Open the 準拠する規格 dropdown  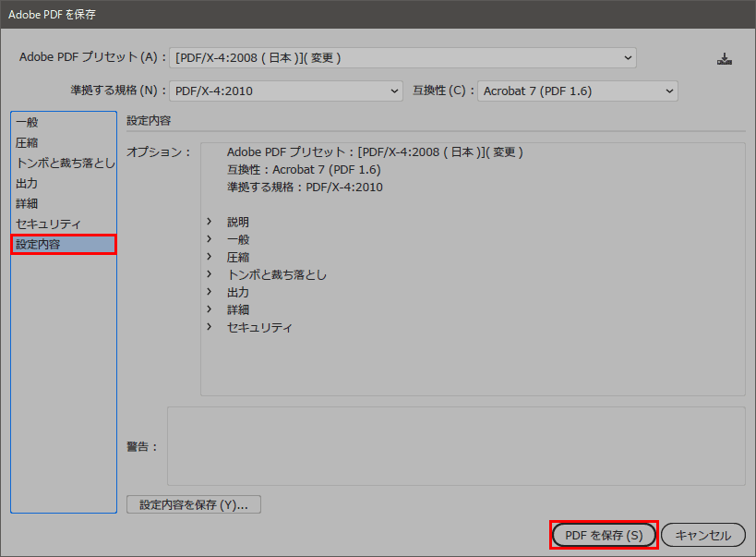286,91
